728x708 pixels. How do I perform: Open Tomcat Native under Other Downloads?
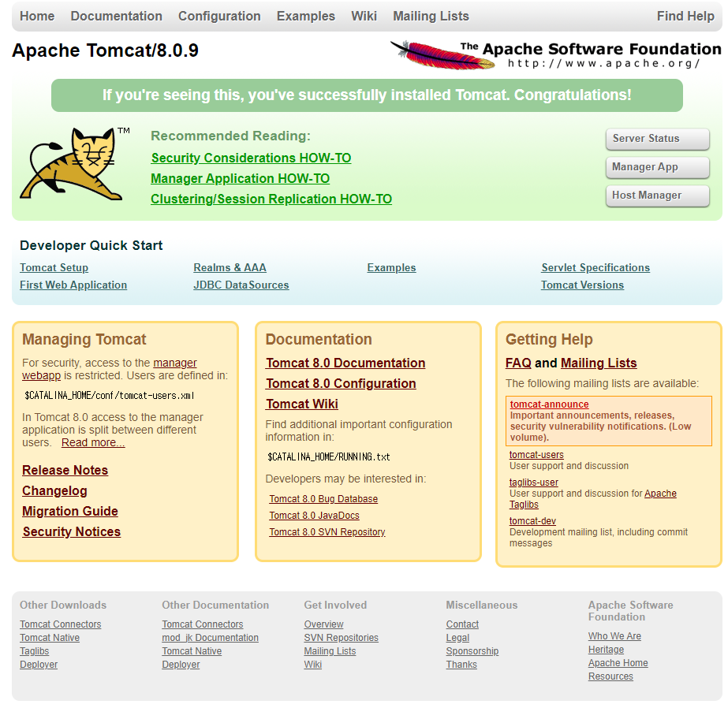(x=50, y=638)
